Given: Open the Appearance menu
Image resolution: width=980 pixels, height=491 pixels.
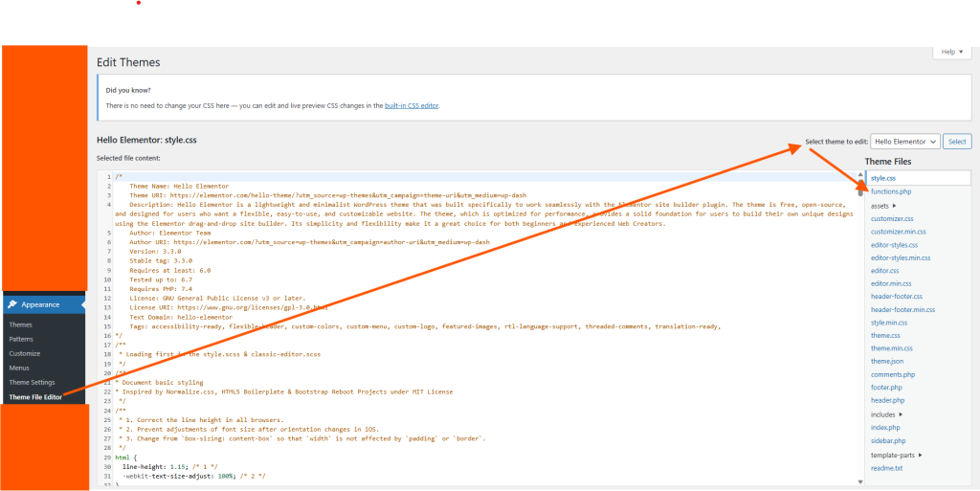Looking at the screenshot, I should [44, 305].
